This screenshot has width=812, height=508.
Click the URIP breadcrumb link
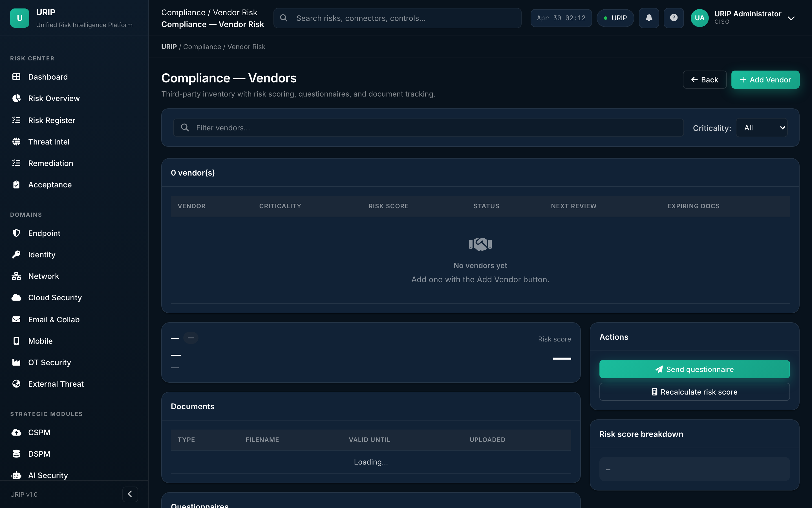point(169,47)
